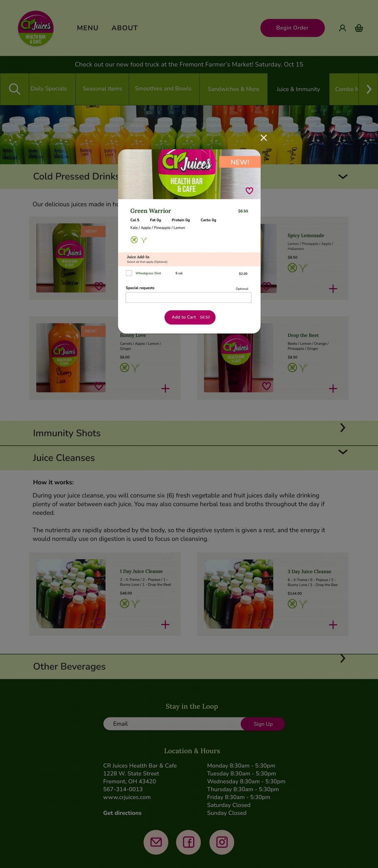378x868 pixels.
Task: Expand the Immunity Shots section
Action: tap(343, 428)
